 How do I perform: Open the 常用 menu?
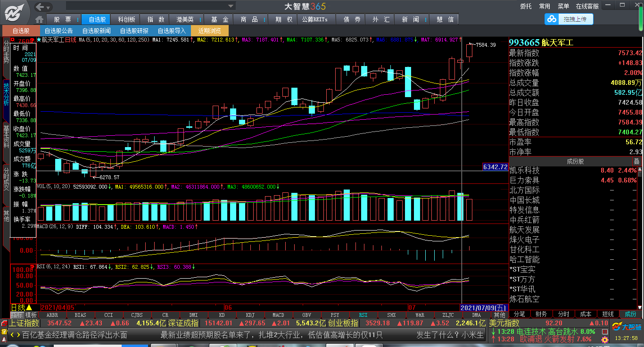click(x=545, y=6)
